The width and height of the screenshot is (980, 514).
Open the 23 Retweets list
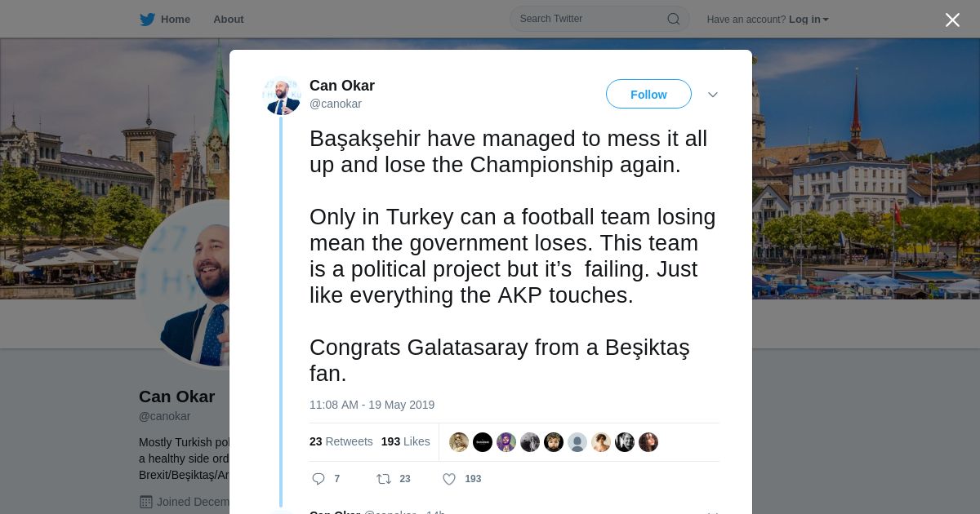click(341, 441)
